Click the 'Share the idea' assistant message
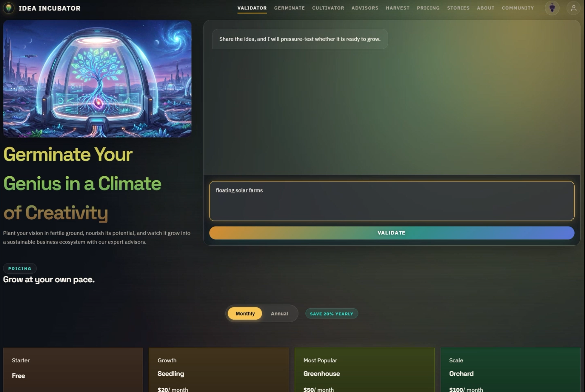 [x=300, y=39]
